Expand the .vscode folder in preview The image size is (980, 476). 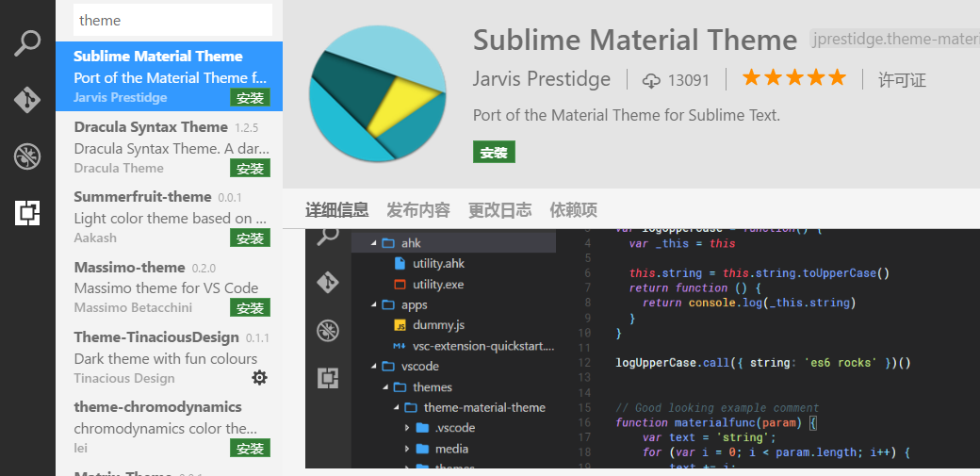click(407, 428)
